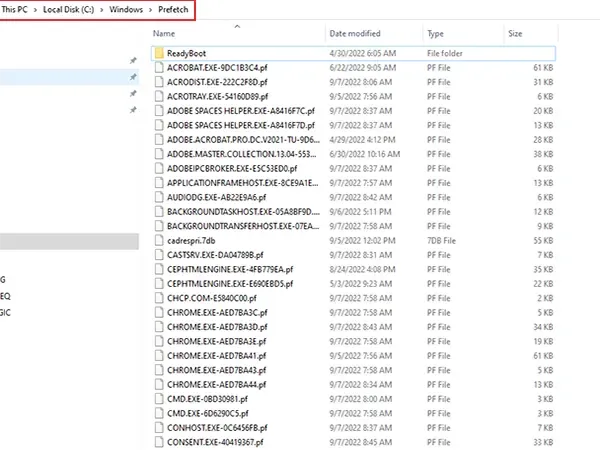Click date 6/30/2022 10:16 AM
The height and width of the screenshot is (450, 600).
pos(365,154)
